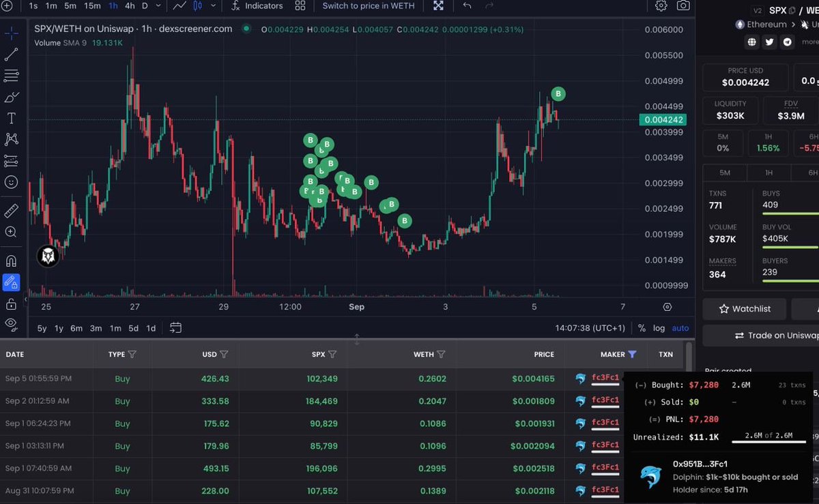
Task: Hide all drawings with eye icon
Action: [x=12, y=323]
